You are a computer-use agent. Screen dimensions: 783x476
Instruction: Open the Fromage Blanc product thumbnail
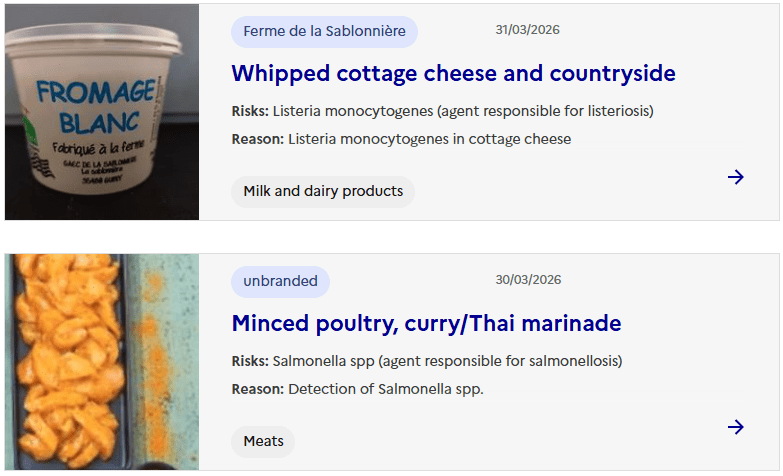pos(101,112)
